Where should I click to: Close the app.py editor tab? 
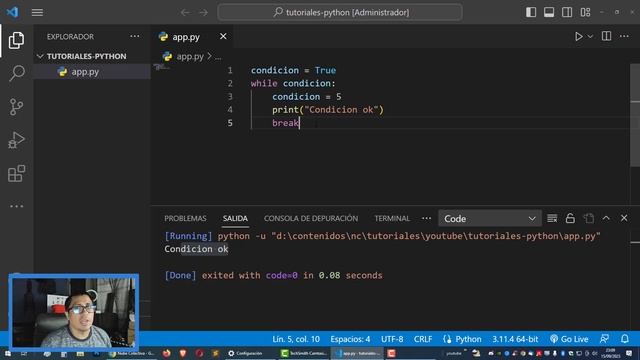pyautogui.click(x=223, y=36)
